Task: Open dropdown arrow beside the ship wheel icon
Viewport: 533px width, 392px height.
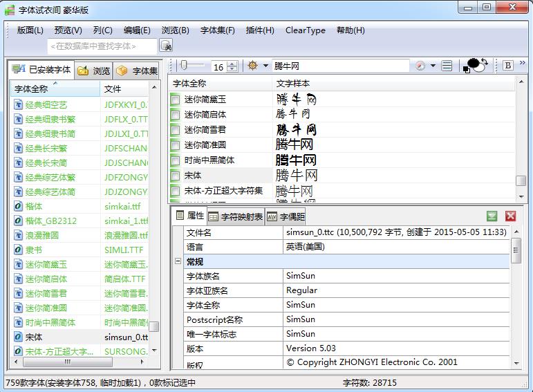Action: [x=265, y=66]
